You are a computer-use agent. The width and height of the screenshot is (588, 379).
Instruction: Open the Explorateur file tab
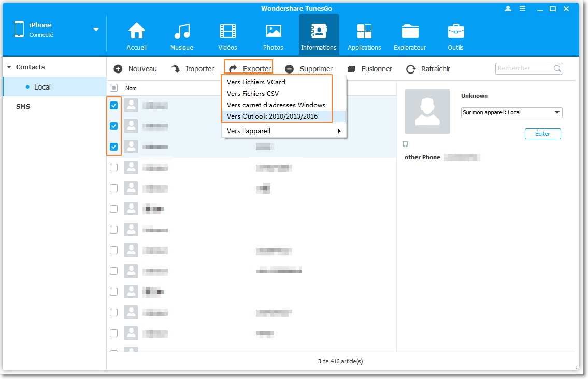[410, 36]
